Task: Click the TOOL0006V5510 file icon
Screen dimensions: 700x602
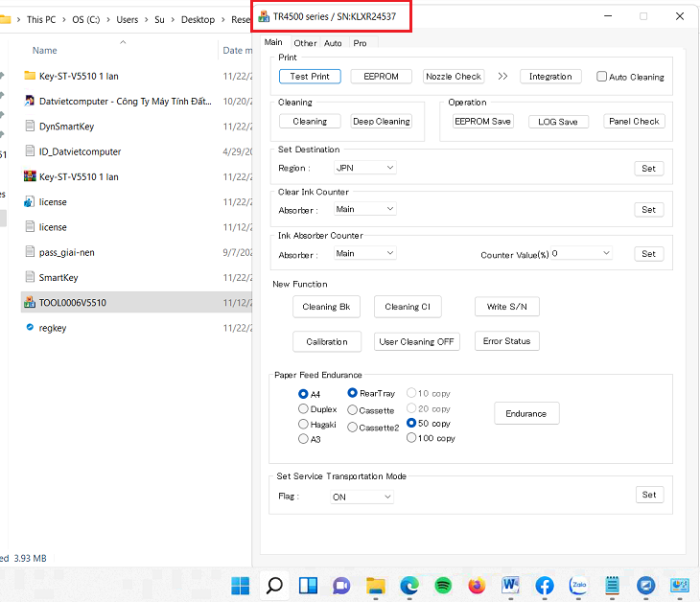Action: pyautogui.click(x=30, y=302)
